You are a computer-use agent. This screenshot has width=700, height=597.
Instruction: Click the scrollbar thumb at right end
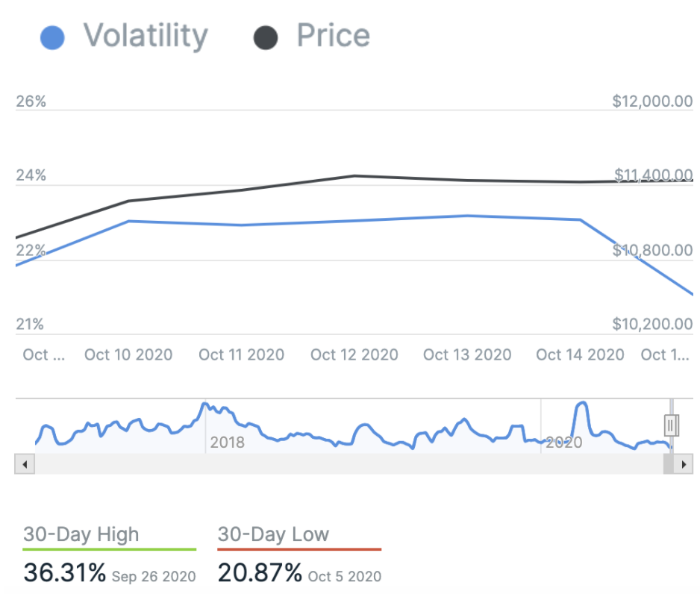[x=668, y=464]
